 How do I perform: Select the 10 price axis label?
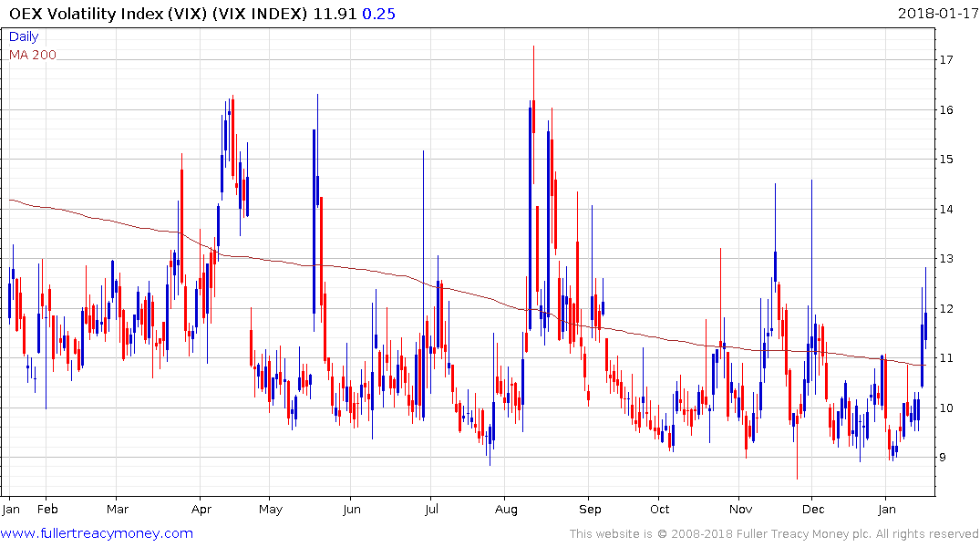click(x=946, y=408)
